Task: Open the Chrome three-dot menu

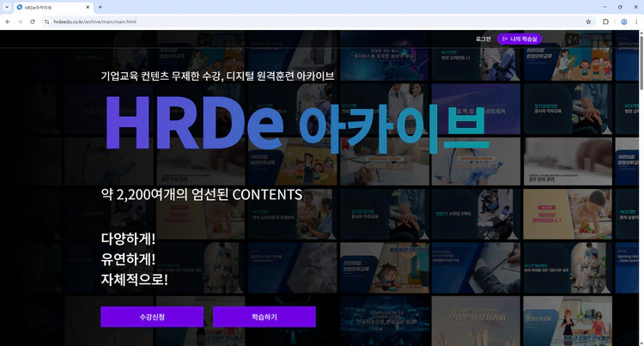Action: pos(636,21)
